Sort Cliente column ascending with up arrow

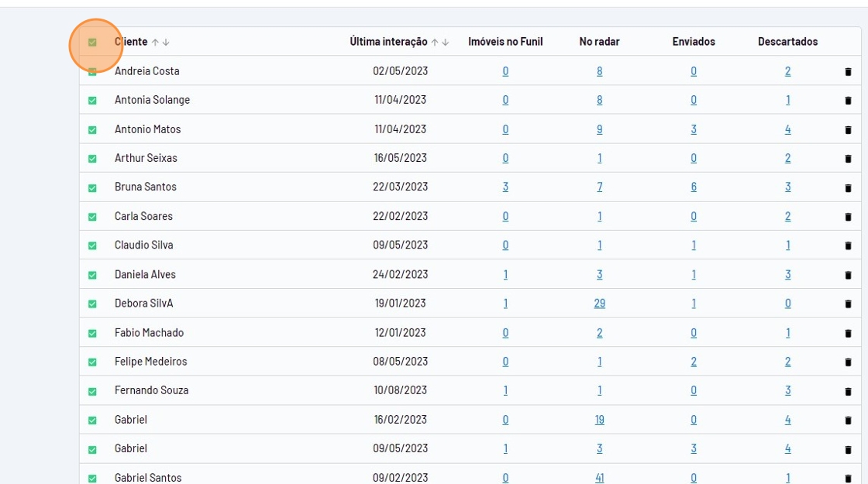155,43
